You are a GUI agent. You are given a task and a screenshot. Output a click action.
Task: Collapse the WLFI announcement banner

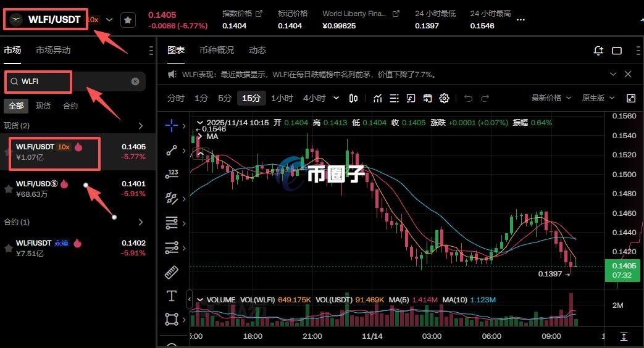(x=613, y=74)
